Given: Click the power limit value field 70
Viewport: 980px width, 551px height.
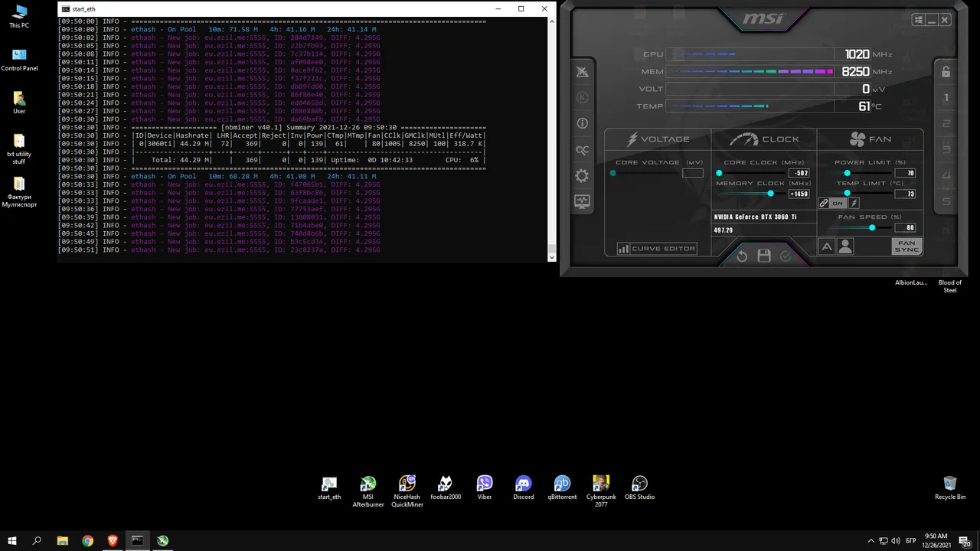Looking at the screenshot, I should click(905, 173).
